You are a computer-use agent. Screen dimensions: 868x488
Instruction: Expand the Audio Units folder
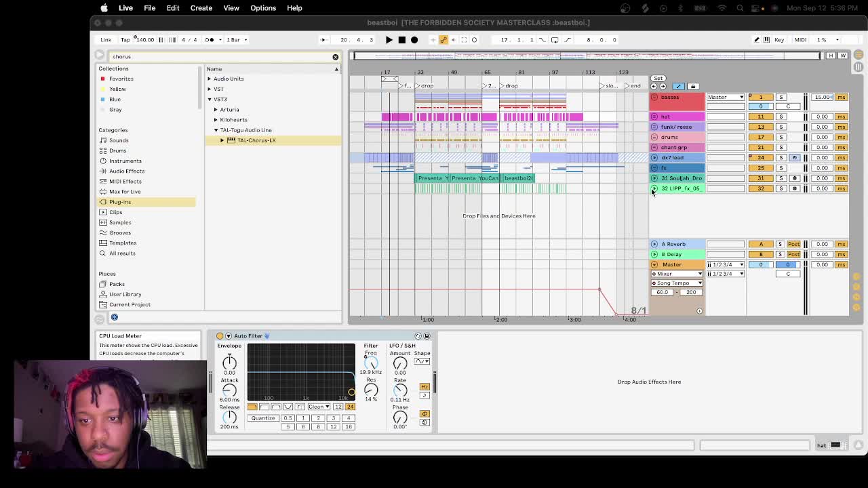(x=210, y=79)
